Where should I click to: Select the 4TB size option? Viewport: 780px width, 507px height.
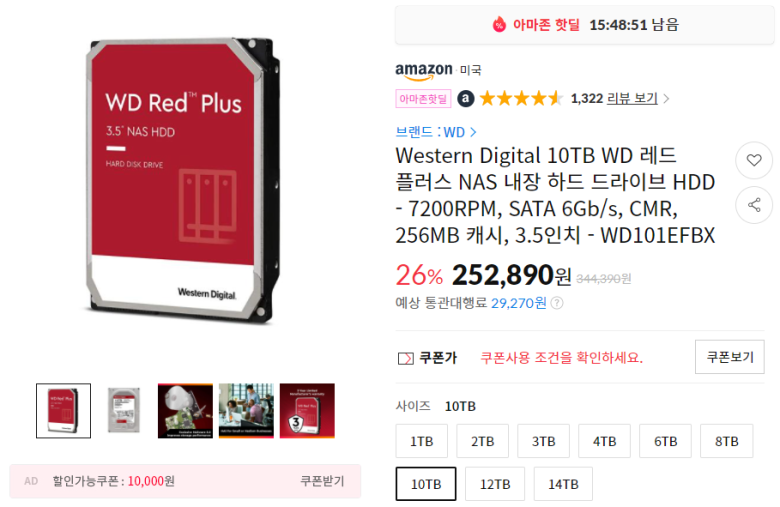604,441
